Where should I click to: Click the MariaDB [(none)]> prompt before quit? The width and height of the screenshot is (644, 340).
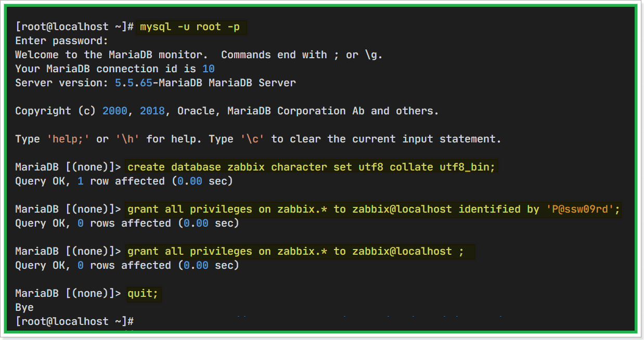tap(68, 293)
